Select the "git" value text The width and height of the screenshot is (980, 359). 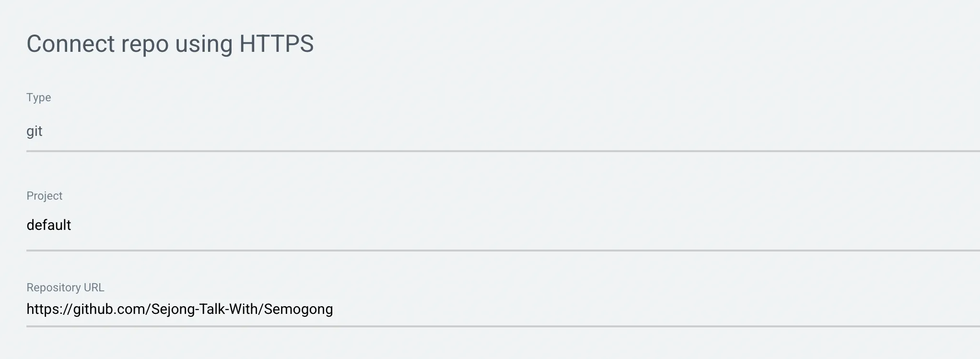(35, 132)
